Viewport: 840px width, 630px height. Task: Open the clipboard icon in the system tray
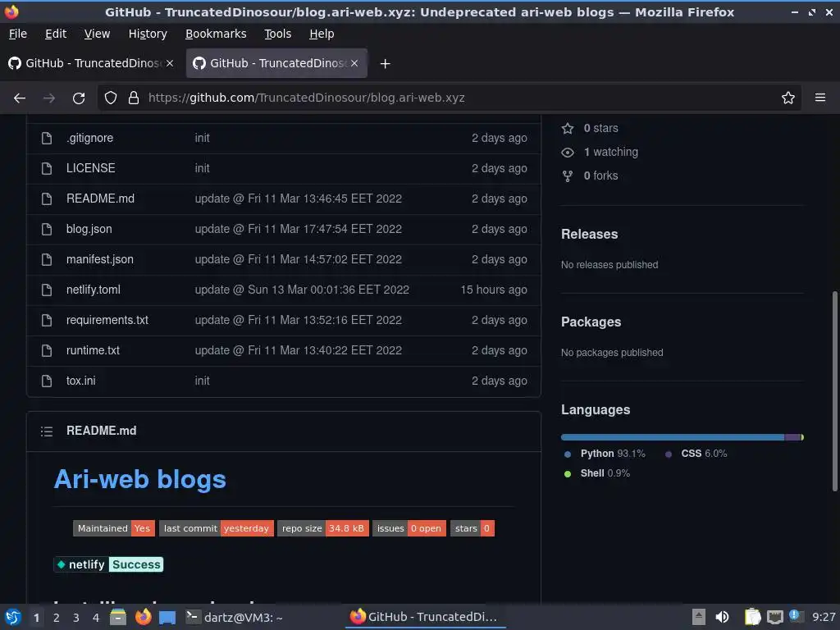[x=752, y=617]
